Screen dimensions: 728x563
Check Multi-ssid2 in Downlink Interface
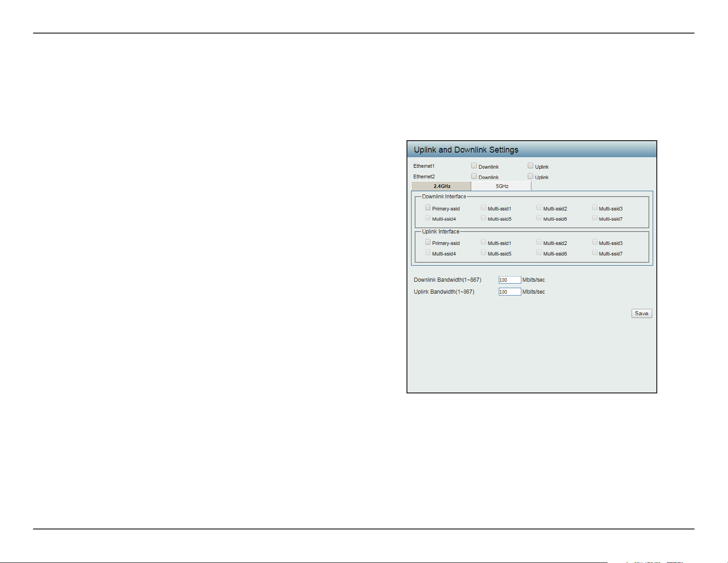tap(539, 207)
